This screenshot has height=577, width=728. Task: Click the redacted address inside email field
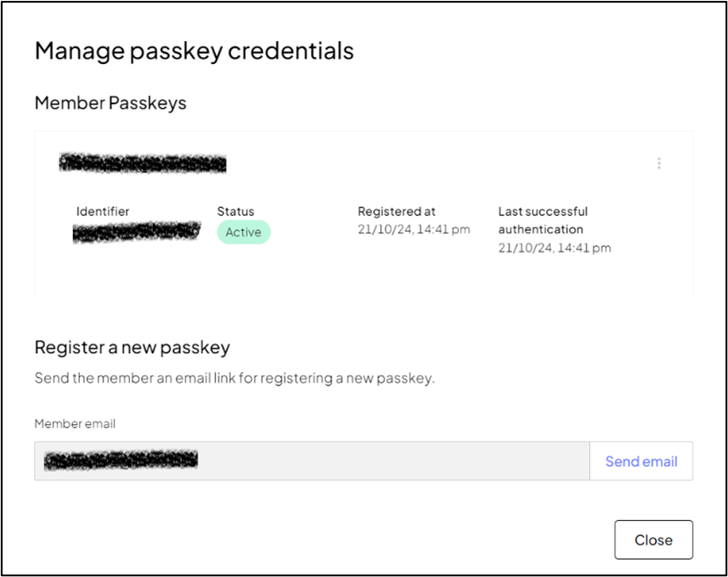tap(120, 460)
